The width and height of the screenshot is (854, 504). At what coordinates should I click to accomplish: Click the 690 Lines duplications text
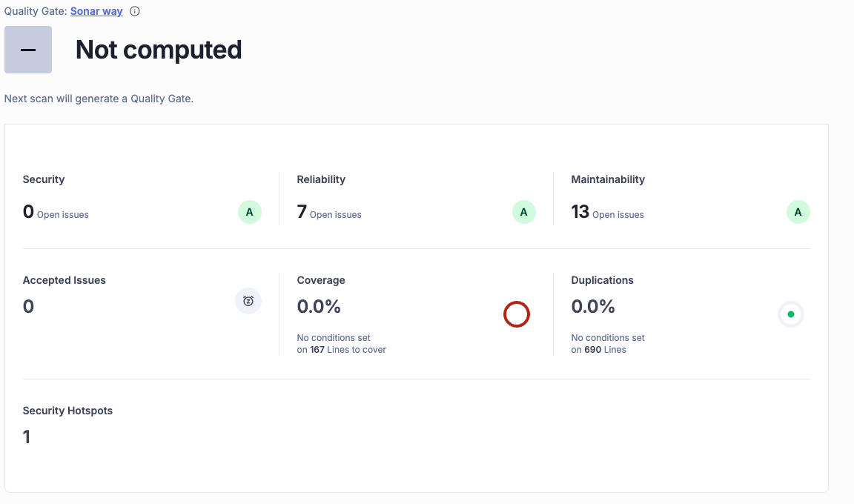605,350
